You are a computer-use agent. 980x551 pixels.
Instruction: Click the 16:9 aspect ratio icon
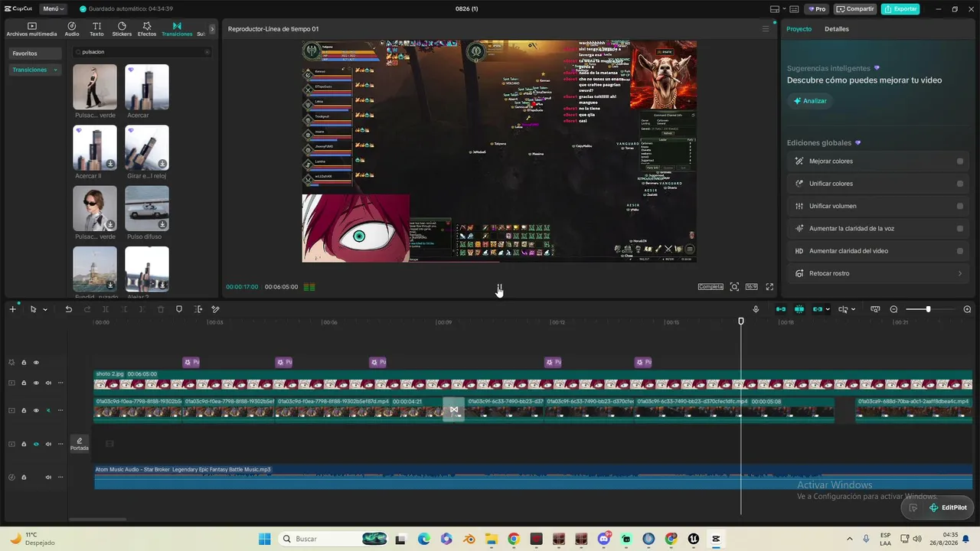tap(751, 287)
